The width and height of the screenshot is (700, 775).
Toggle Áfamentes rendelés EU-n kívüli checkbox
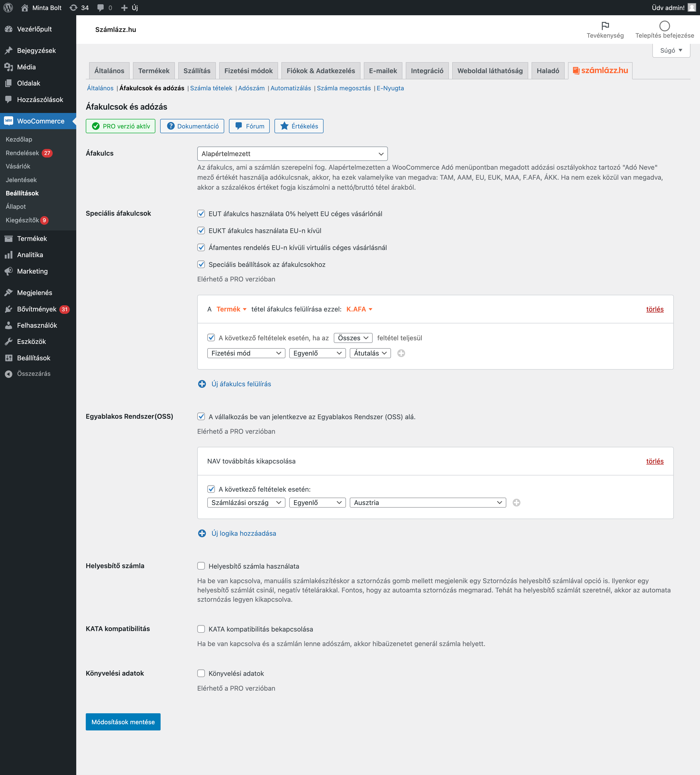(x=201, y=248)
